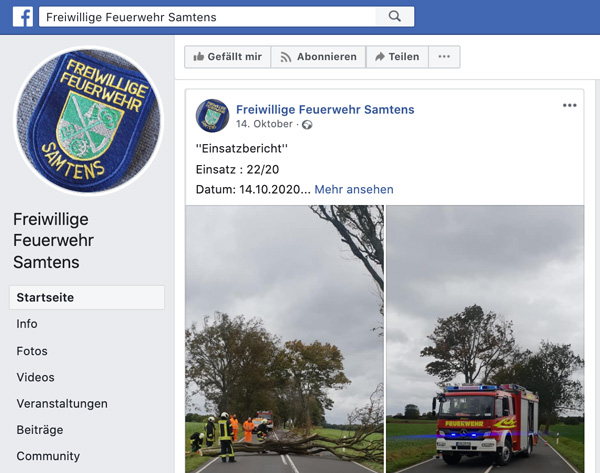Click the Facebook logo icon

(23, 17)
